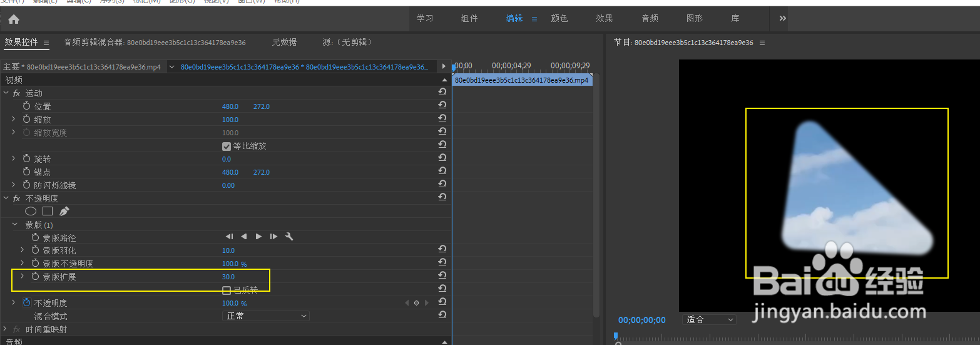This screenshot has width=980, height=345.
Task: Track selected mask forward one frame
Action: coord(273,237)
